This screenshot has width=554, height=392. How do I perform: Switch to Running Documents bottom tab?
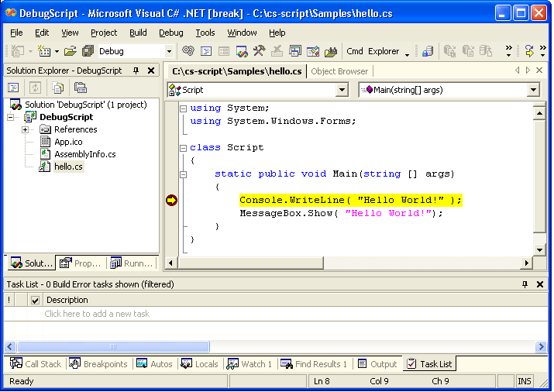pyautogui.click(x=132, y=263)
